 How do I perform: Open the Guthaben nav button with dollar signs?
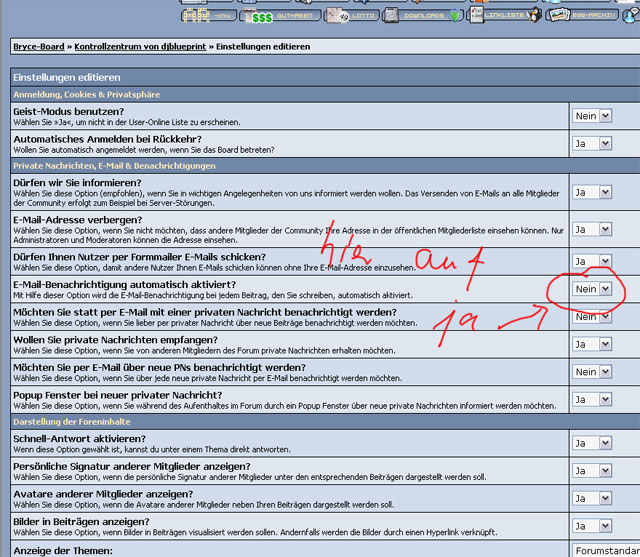click(x=280, y=16)
